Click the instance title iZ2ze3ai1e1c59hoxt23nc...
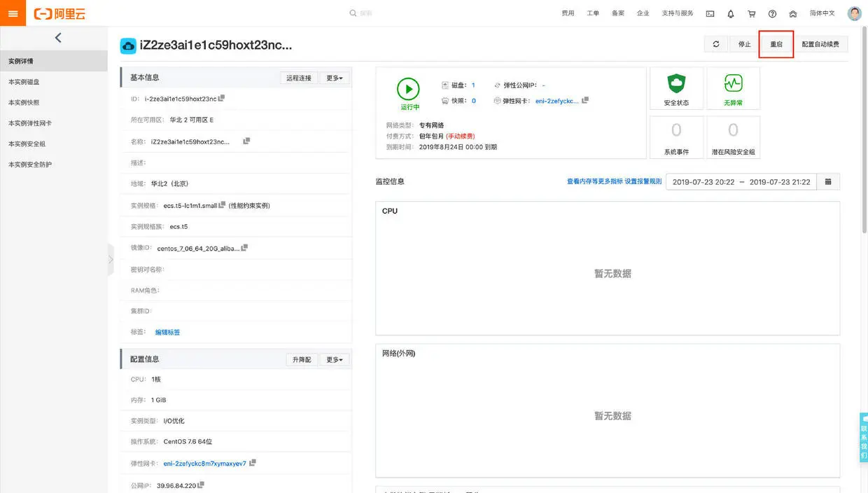 (216, 46)
